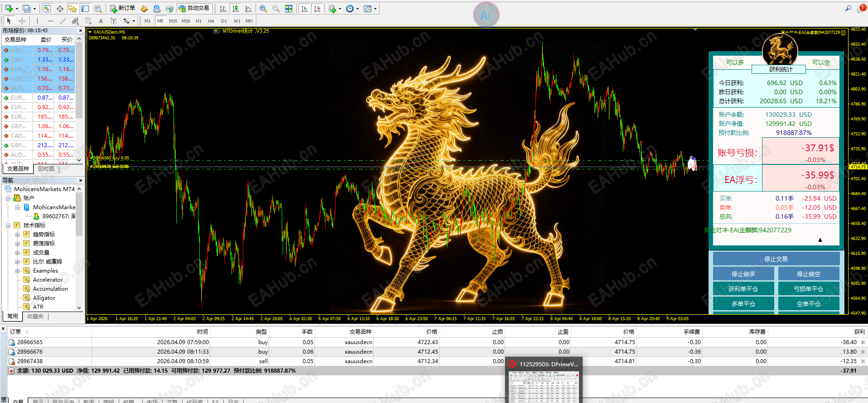This screenshot has height=403, width=868.
Task: Switch chart to H1 timeframe
Action: pos(198,21)
